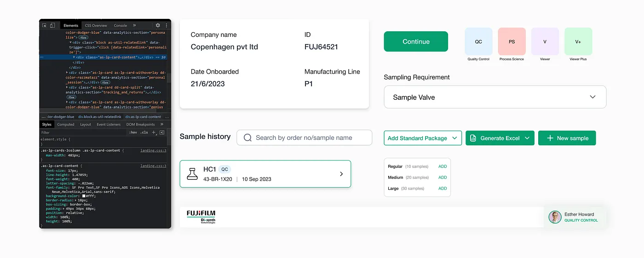Expand the dd-color-razzmatazz card node

click(x=67, y=72)
